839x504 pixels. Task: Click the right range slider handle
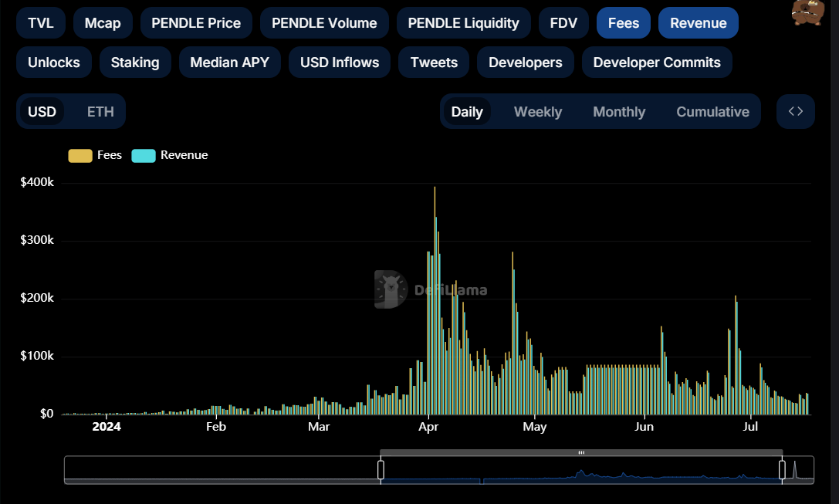(x=782, y=469)
